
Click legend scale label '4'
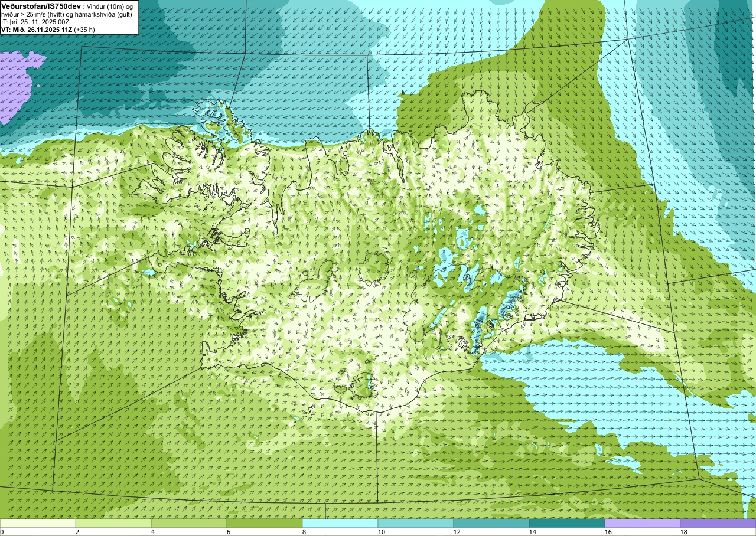[x=153, y=532]
